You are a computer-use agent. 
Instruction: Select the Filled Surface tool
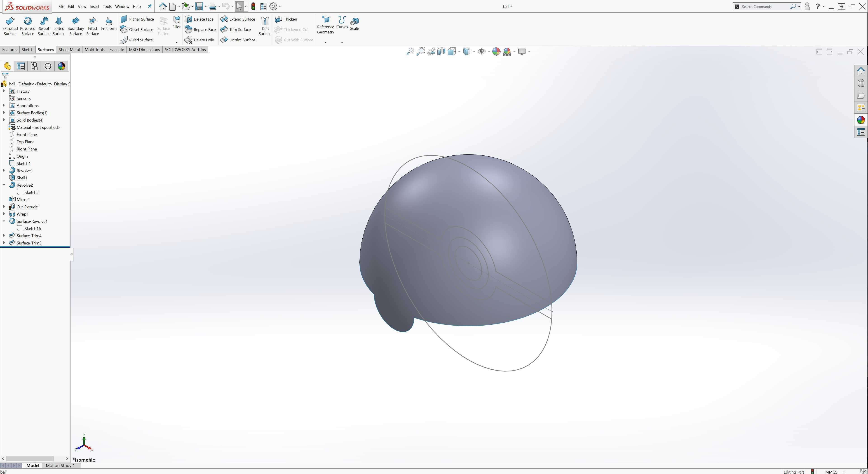coord(92,26)
